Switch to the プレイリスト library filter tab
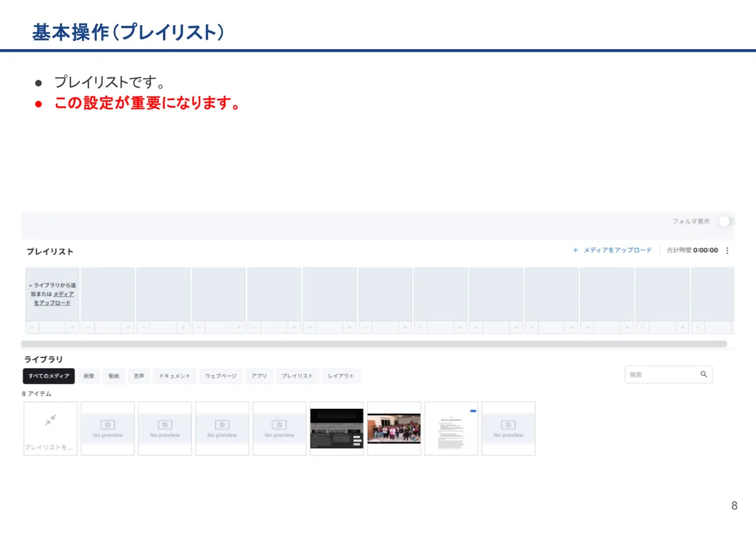Screen dimensions: 756x535 pos(297,376)
